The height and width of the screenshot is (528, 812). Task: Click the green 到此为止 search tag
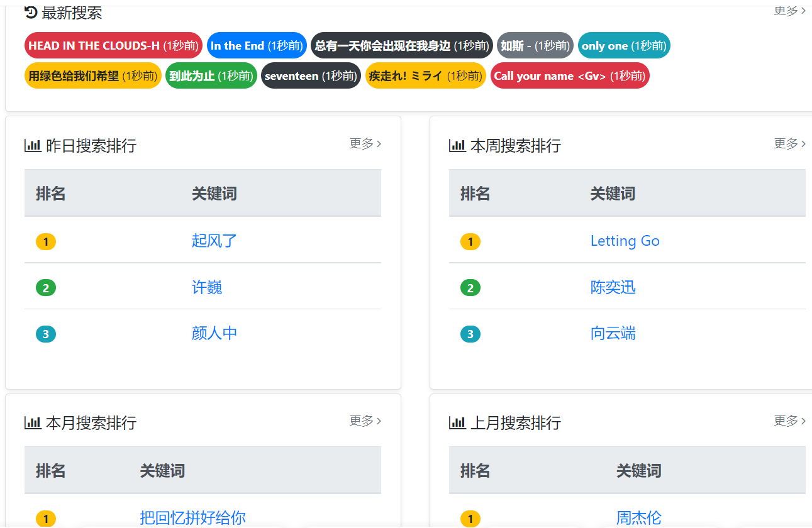tap(211, 76)
